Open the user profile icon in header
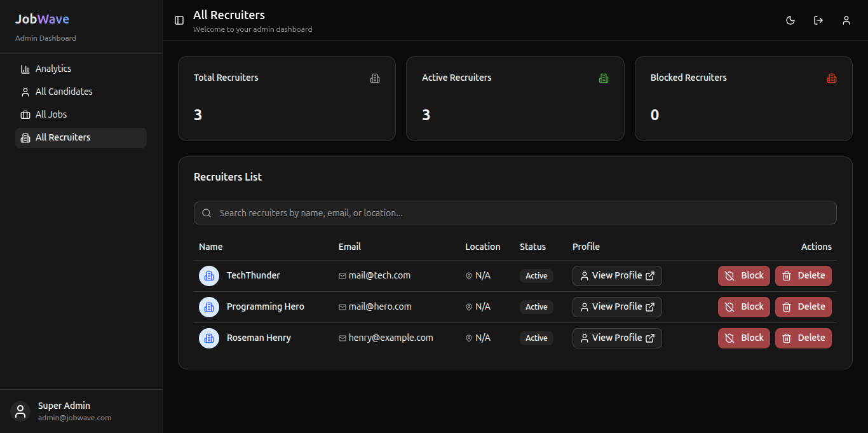 (846, 20)
